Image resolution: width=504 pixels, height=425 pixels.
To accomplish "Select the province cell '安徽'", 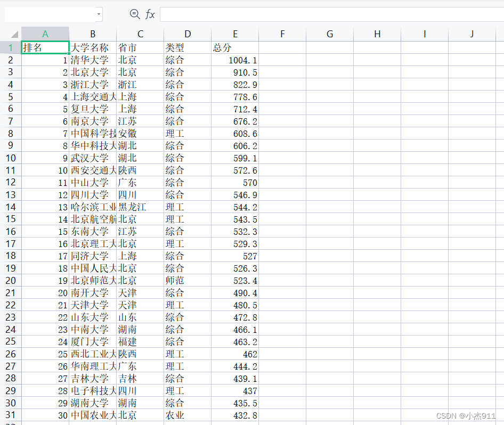I will pos(140,133).
